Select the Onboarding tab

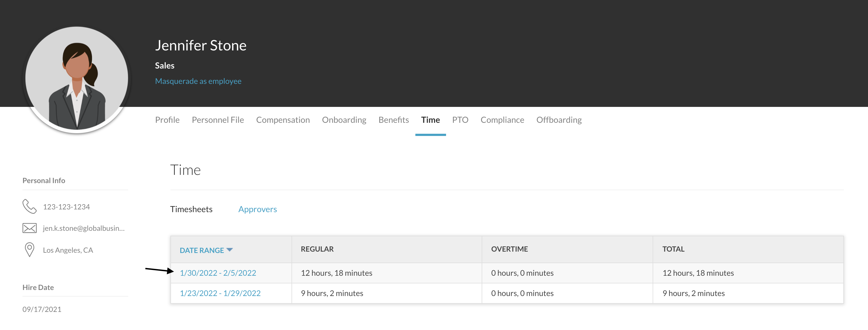[x=344, y=120]
